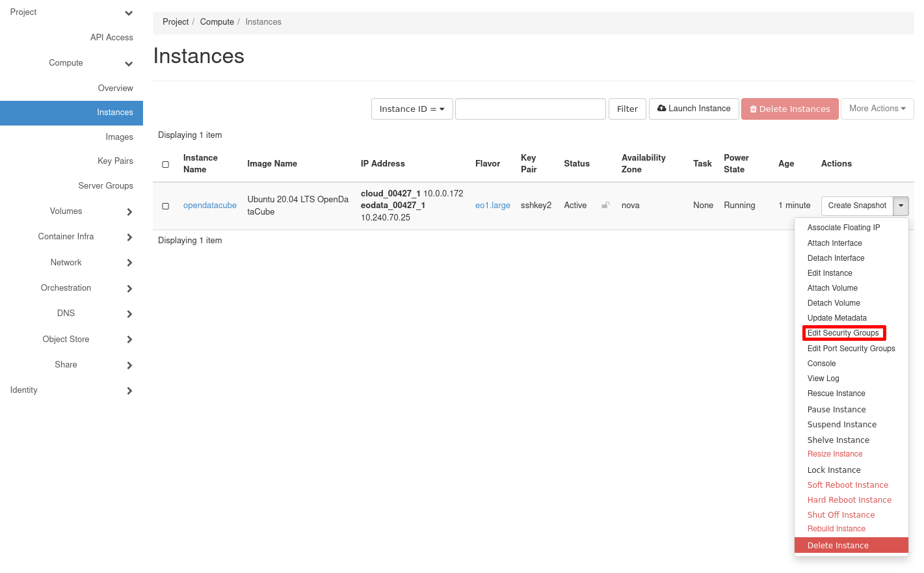Choose Lock Instance in the menu
The image size is (924, 573).
[834, 470]
